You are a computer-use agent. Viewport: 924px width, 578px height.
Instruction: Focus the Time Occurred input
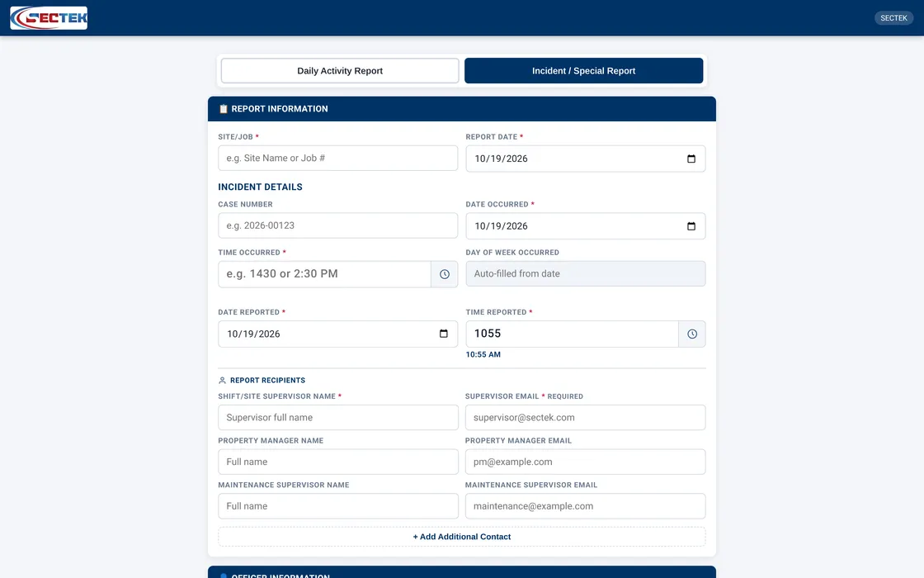click(x=324, y=274)
